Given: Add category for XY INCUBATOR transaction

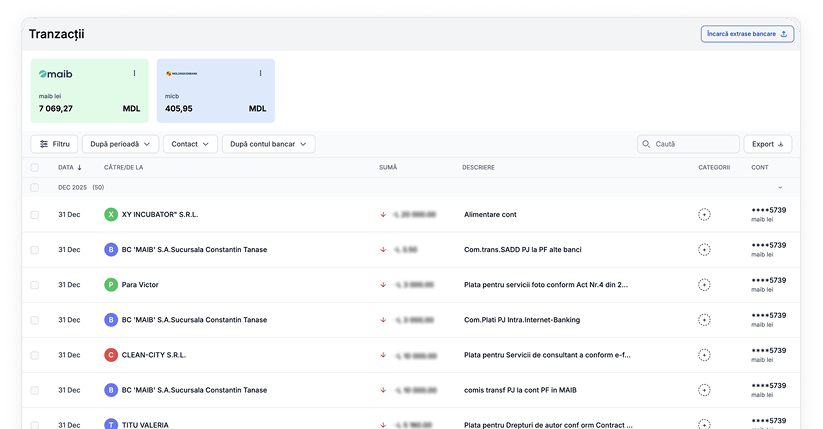Looking at the screenshot, I should pyautogui.click(x=704, y=214).
